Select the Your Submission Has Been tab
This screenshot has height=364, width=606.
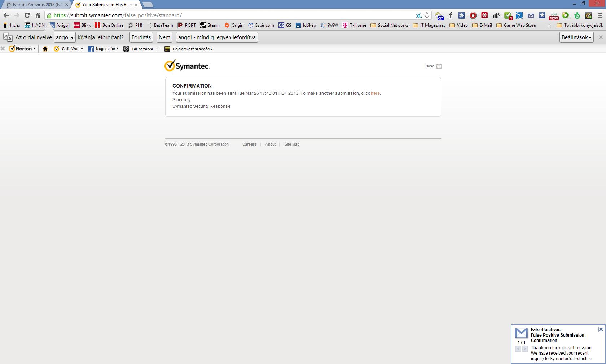point(106,5)
